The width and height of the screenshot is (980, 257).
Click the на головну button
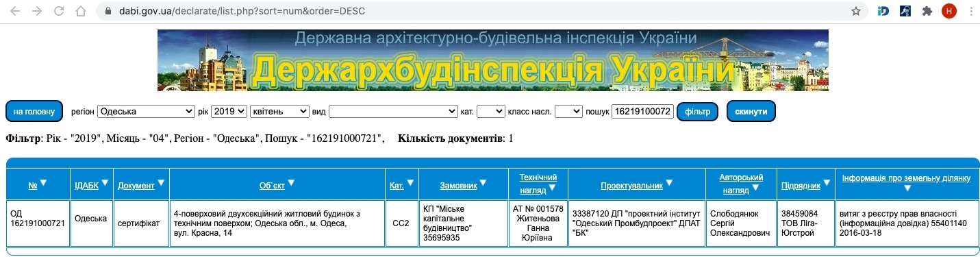[34, 111]
